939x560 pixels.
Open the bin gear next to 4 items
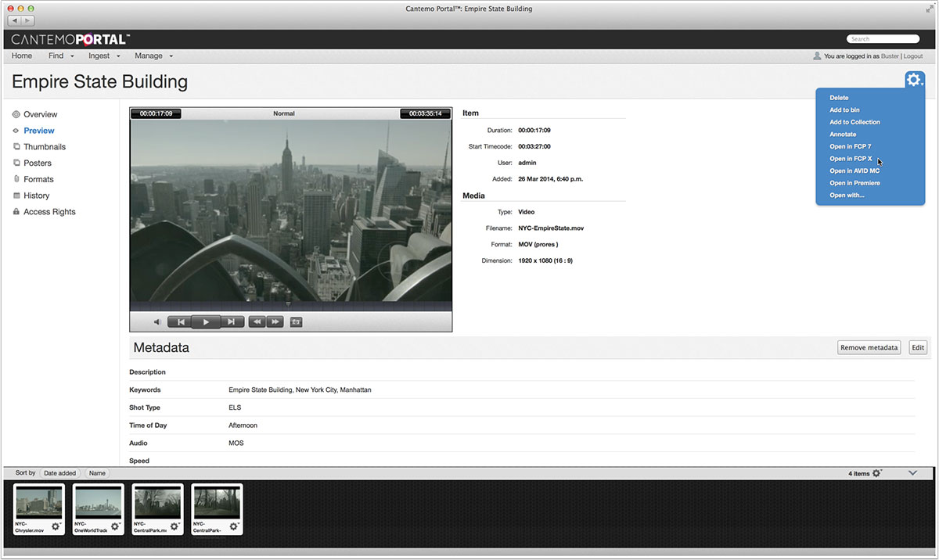click(x=877, y=473)
